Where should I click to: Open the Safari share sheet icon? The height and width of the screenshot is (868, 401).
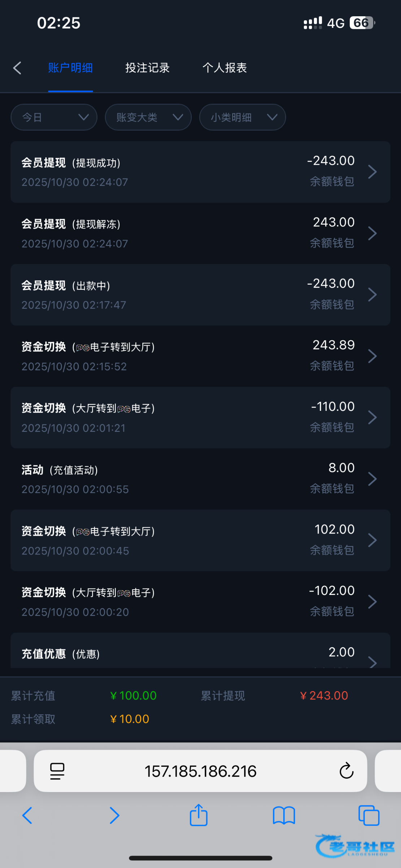point(199,816)
